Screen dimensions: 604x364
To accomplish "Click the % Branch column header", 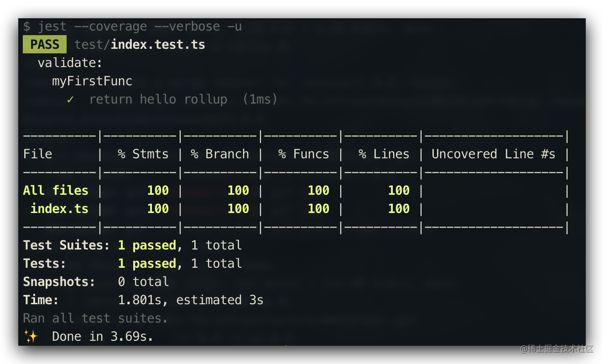I will [220, 154].
